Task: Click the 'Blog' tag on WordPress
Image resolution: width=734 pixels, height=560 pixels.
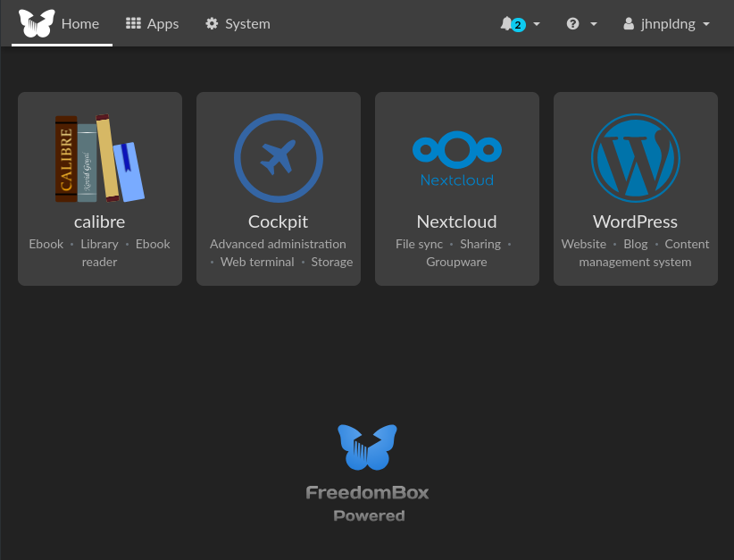Action: point(636,244)
